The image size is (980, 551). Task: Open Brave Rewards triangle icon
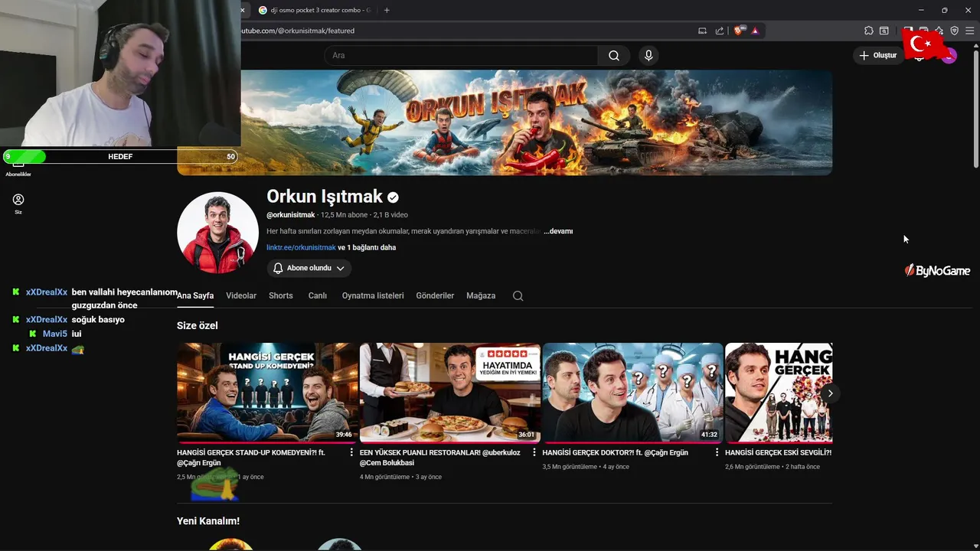(755, 31)
